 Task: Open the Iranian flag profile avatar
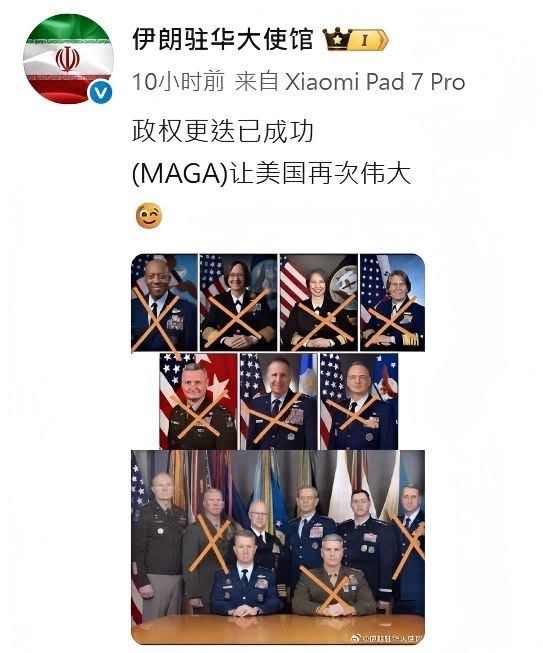[68, 59]
